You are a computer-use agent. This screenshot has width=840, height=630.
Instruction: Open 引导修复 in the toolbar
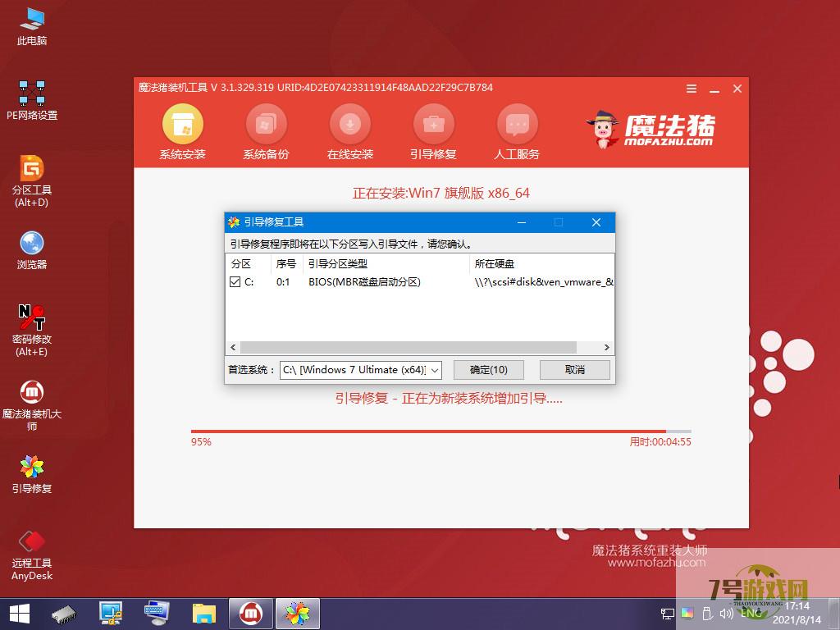pos(433,132)
